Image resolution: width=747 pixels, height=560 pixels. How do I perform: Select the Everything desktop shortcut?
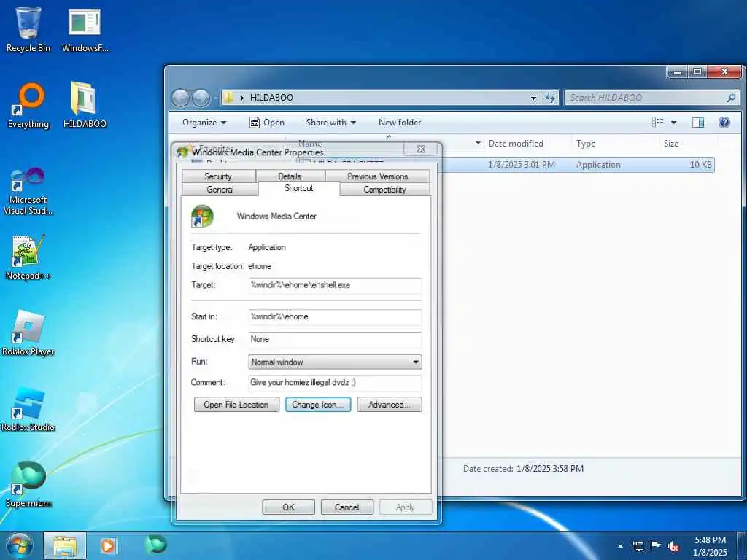pos(28,106)
